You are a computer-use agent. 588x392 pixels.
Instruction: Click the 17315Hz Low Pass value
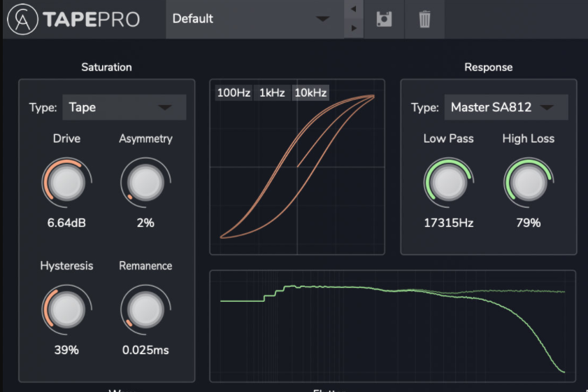[x=448, y=223]
